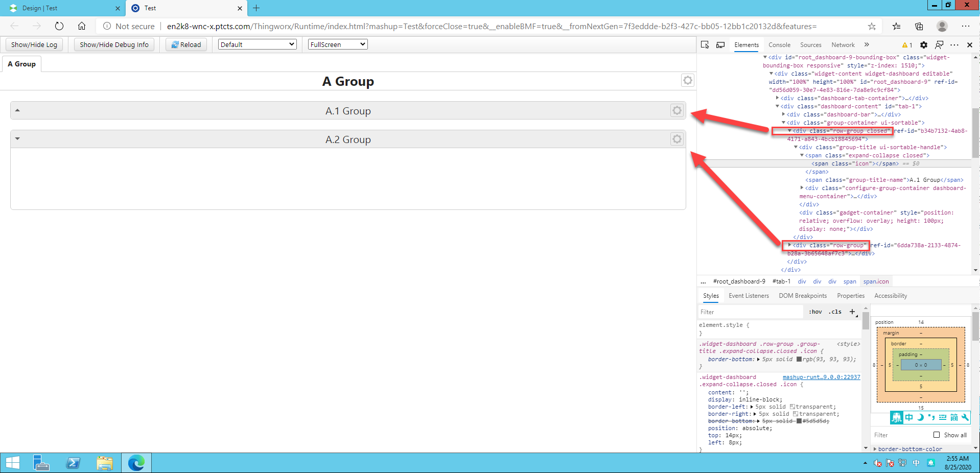Expand A.2 Group using its chevron arrow
The height and width of the screenshot is (473, 980).
(x=17, y=138)
